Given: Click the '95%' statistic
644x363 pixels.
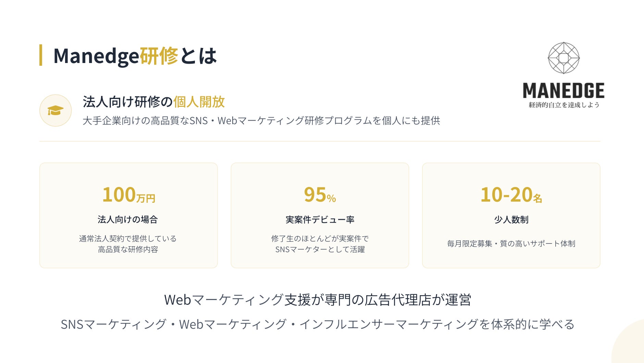Looking at the screenshot, I should (320, 195).
